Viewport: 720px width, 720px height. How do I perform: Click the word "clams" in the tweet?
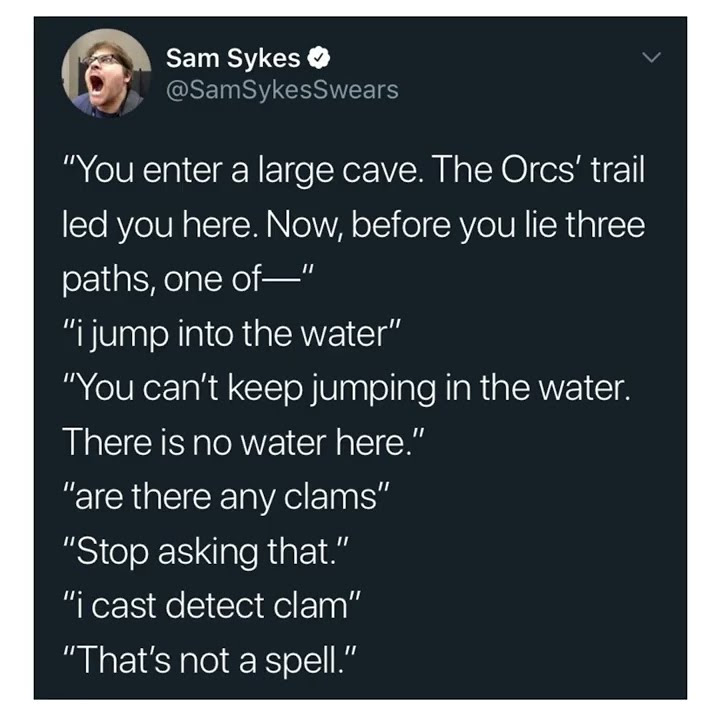[x=330, y=497]
